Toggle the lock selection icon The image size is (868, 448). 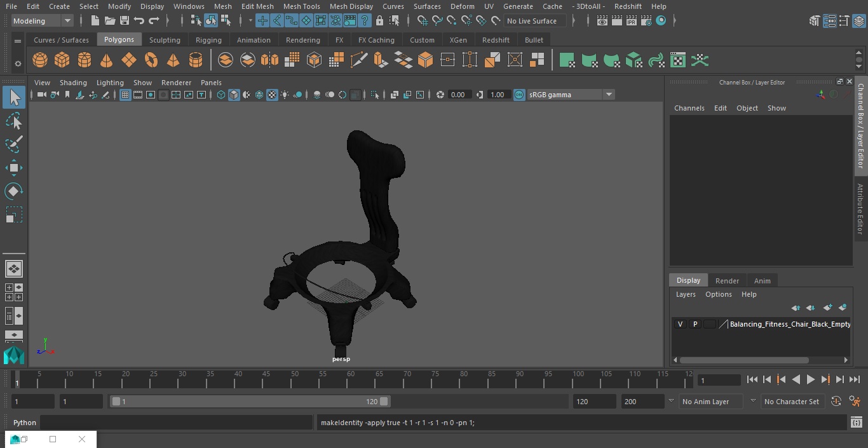point(379,21)
